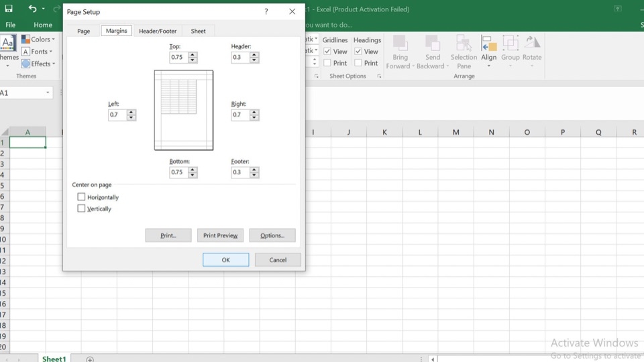The image size is (644, 362).
Task: Click the Left margin input field
Action: (x=117, y=115)
